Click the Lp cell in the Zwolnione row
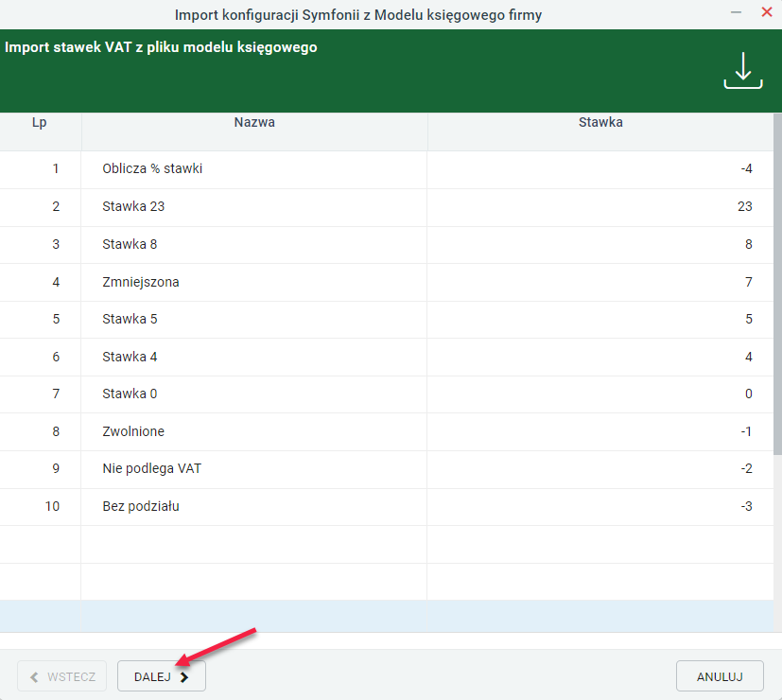This screenshot has height=700, width=782. point(40,431)
